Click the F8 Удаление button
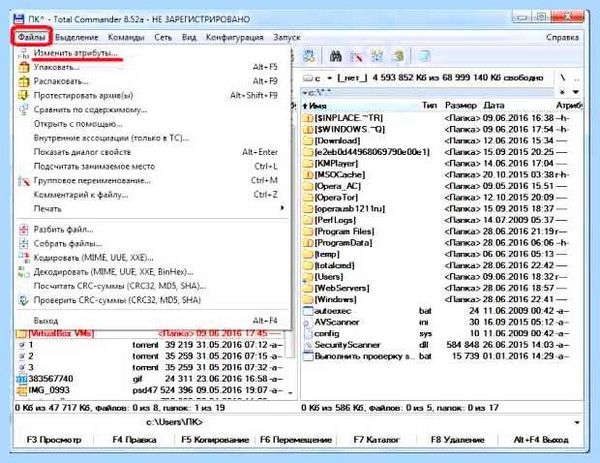This screenshot has width=600, height=463. 457,440
